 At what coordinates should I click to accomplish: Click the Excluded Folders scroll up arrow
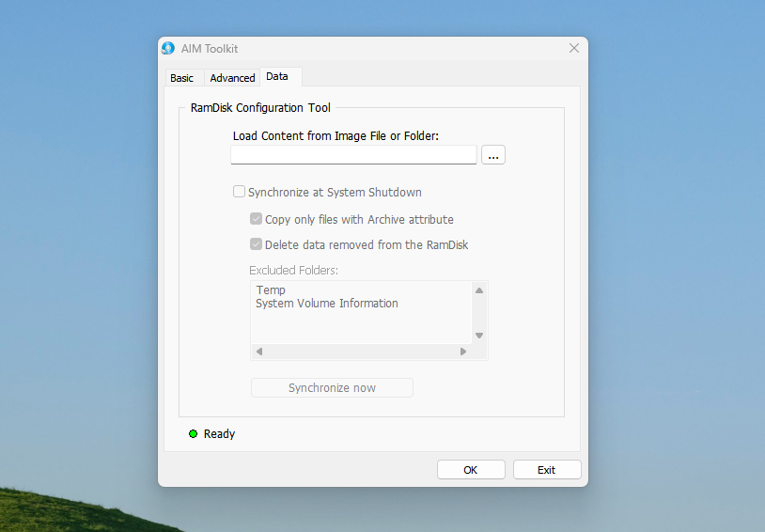coord(478,290)
